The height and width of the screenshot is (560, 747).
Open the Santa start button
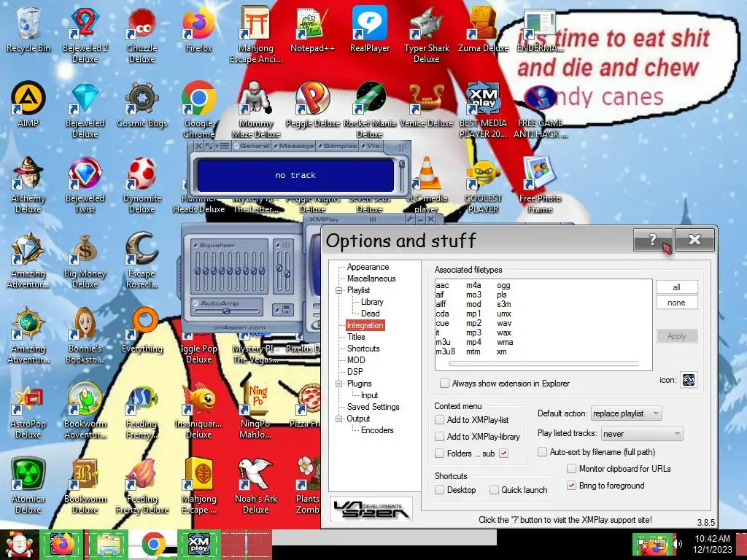(18, 544)
